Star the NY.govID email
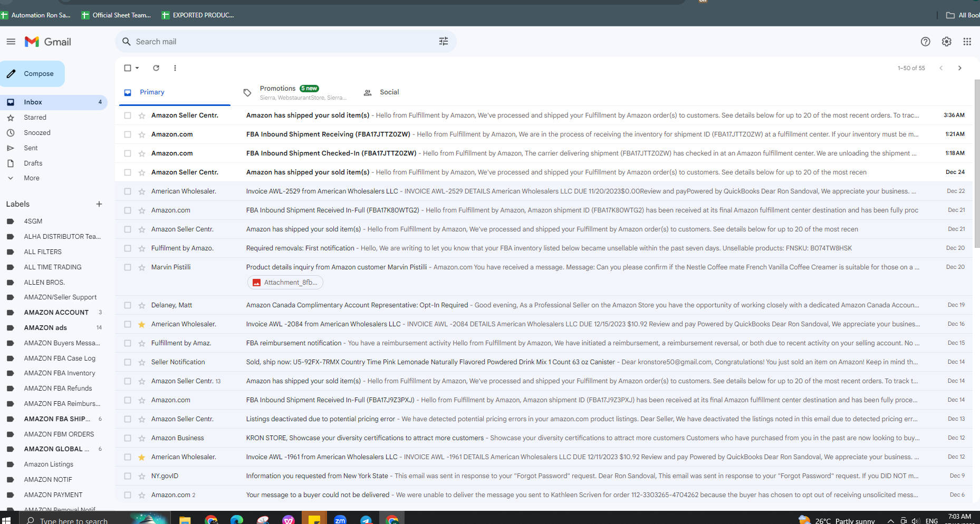Image resolution: width=980 pixels, height=524 pixels. pos(142,476)
